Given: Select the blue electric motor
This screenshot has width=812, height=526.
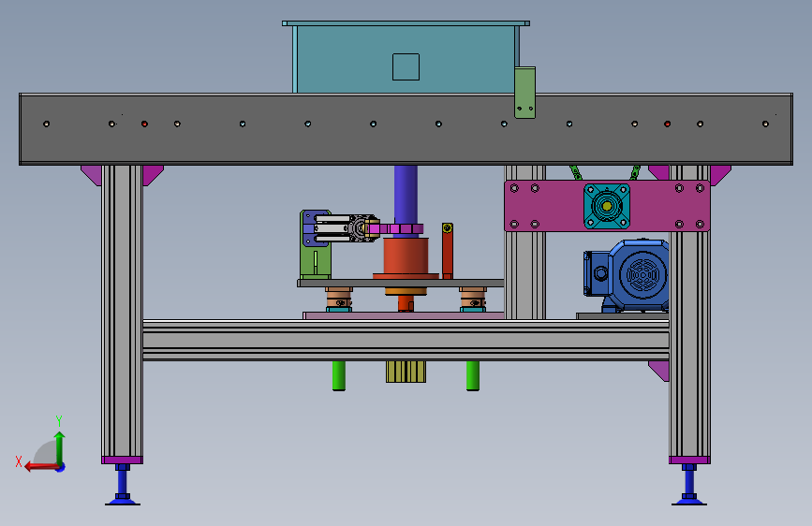Looking at the screenshot, I should point(627,275).
